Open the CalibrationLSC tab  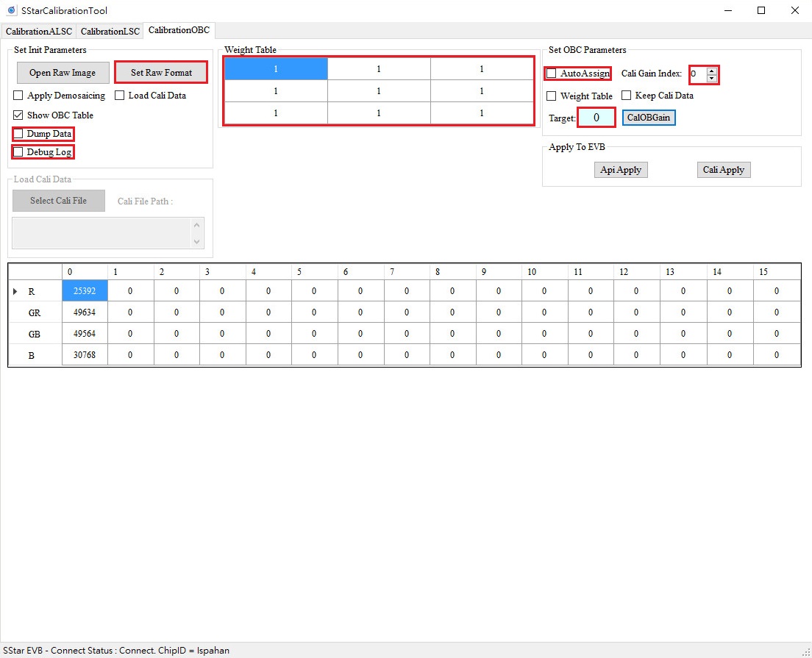coord(109,31)
